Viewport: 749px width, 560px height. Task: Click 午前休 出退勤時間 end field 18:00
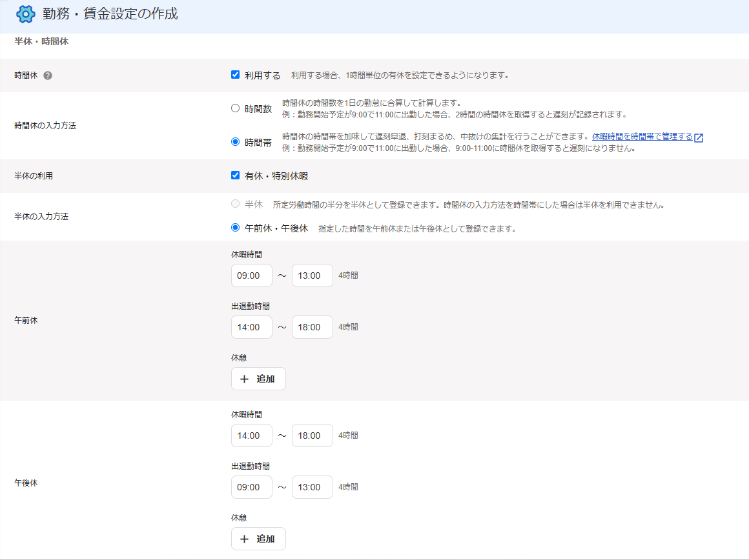pos(313,327)
